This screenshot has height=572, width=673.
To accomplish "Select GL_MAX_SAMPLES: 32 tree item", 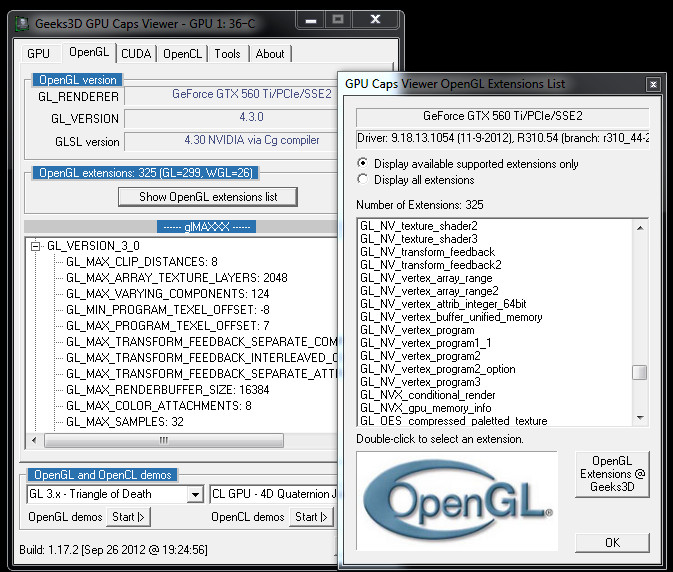I will pyautogui.click(x=124, y=422).
